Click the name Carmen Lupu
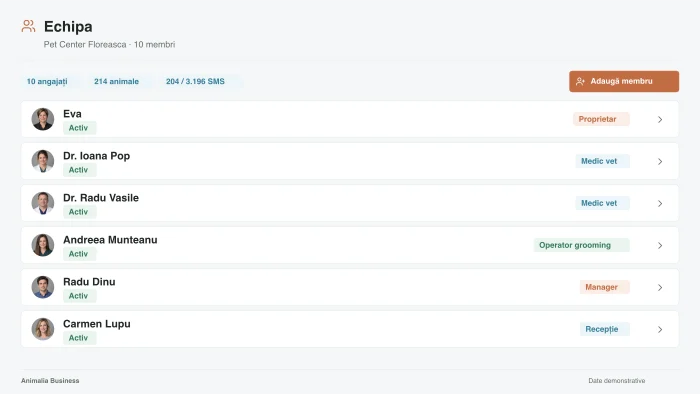This screenshot has width=700, height=394. pos(97,323)
